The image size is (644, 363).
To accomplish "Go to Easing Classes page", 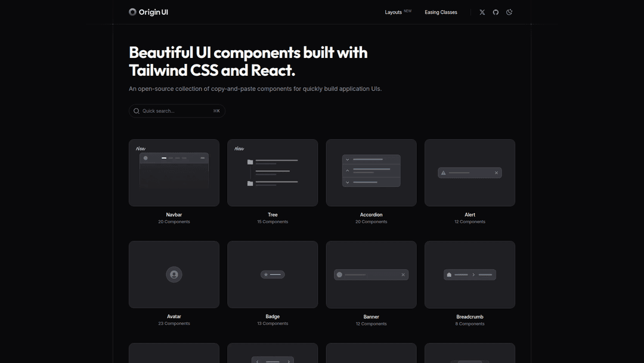I will point(441,12).
